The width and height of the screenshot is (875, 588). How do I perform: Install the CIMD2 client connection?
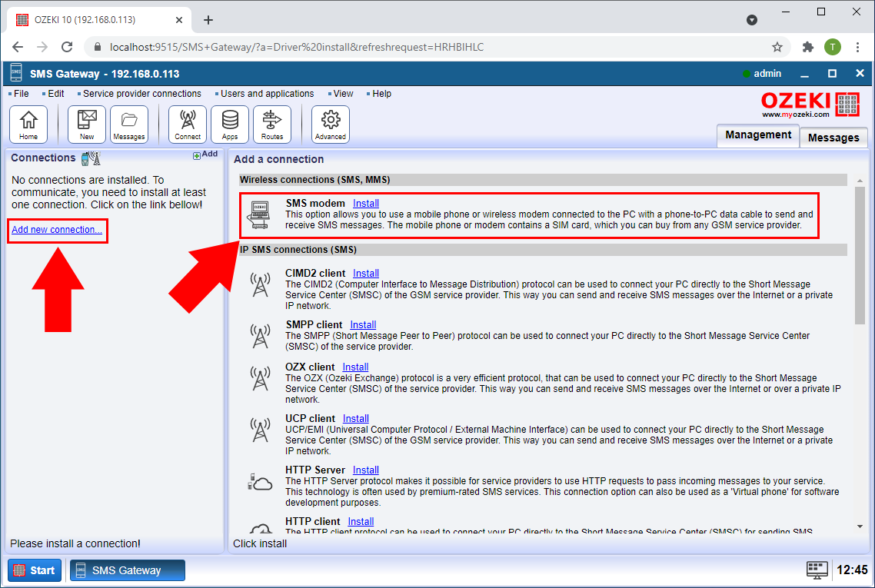pos(365,274)
